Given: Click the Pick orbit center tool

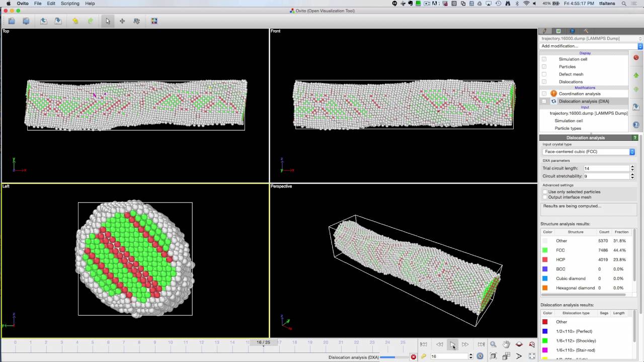Looking at the screenshot, I should 532,344.
